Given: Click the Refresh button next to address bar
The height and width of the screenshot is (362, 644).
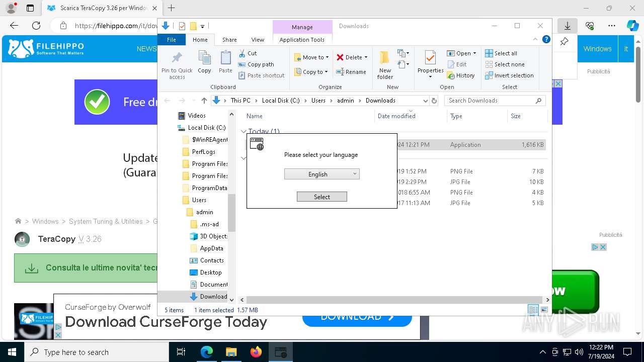Looking at the screenshot, I should click(x=434, y=101).
